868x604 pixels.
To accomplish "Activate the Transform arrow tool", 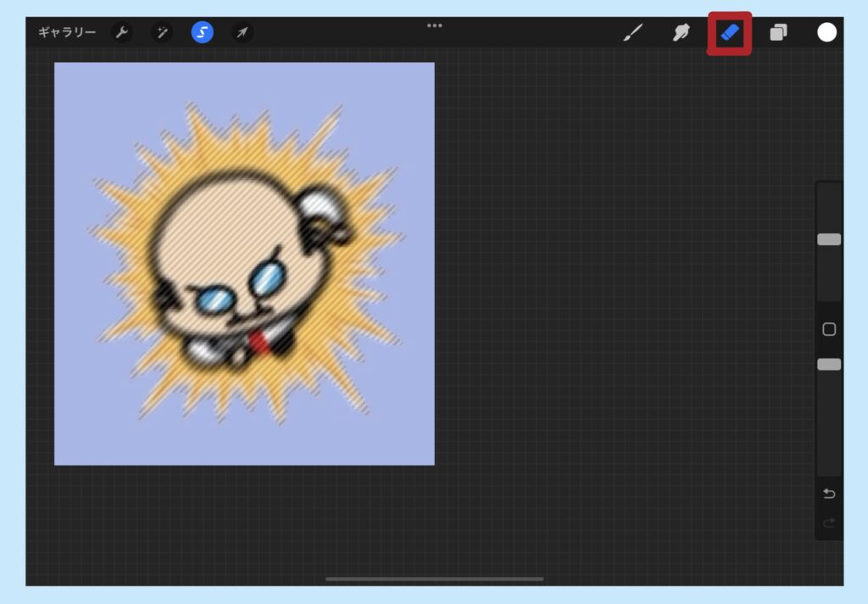I will click(x=242, y=33).
